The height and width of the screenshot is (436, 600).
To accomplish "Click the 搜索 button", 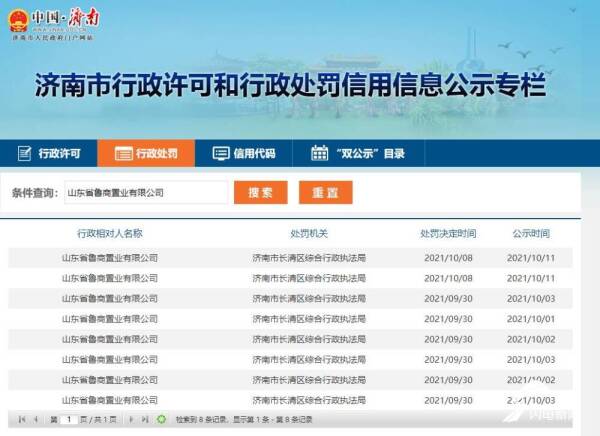I will click(261, 193).
